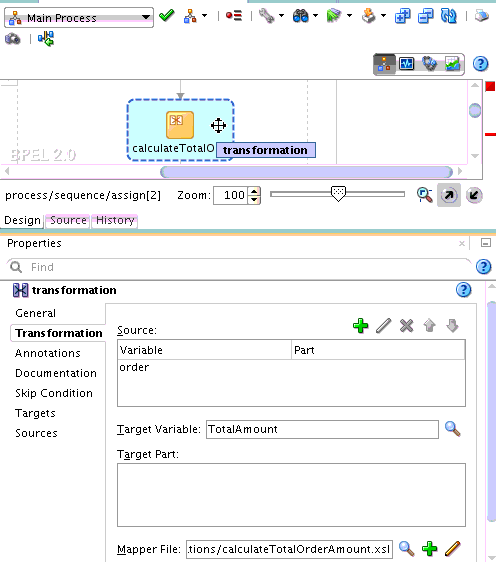496x562 pixels.
Task: Open dropdown arrow next to process structure icon
Action: [x=204, y=16]
